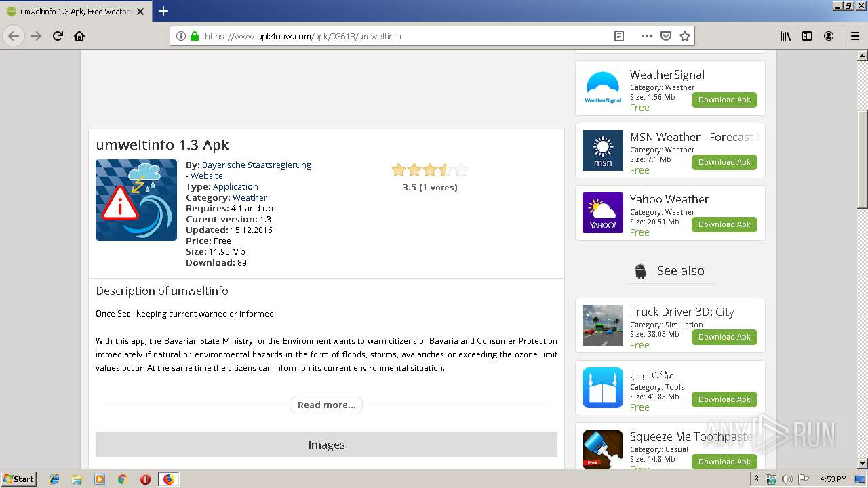
Task: Open the Firefox hamburger menu
Action: point(854,36)
